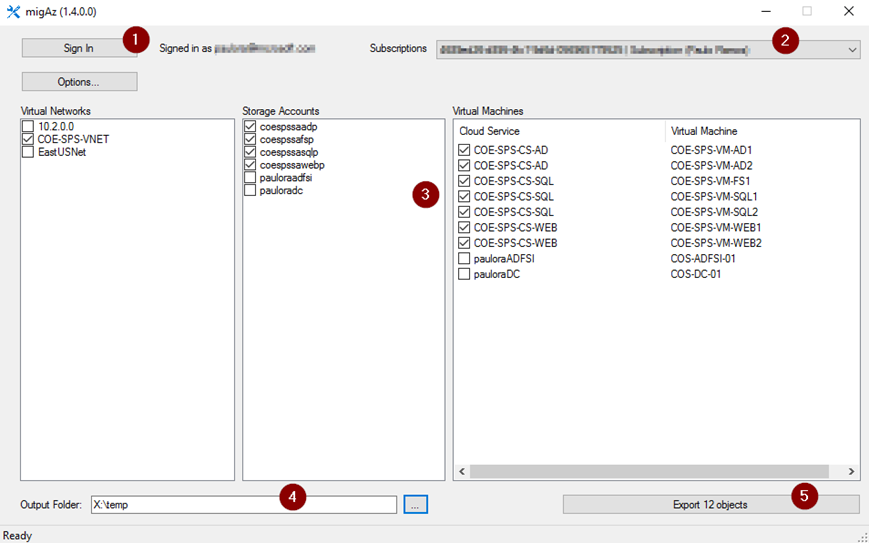Check the pauloraDC cloud service row
Viewport: 869px width, 543px height.
(464, 274)
